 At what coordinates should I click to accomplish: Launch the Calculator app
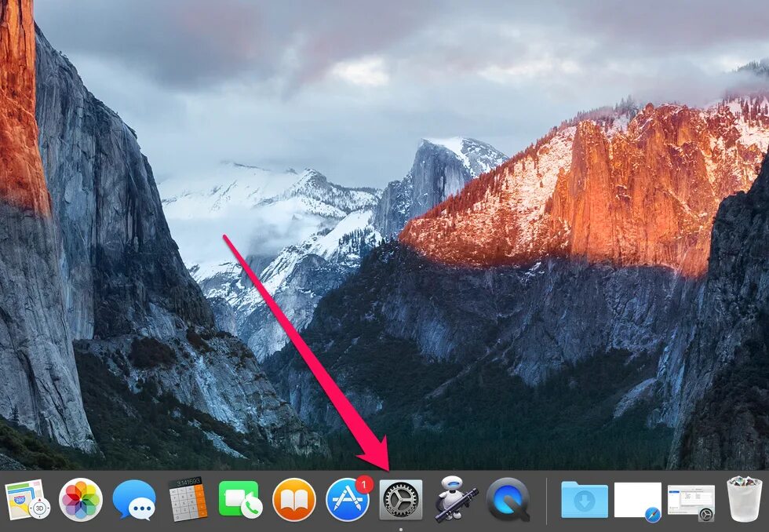pyautogui.click(x=188, y=499)
